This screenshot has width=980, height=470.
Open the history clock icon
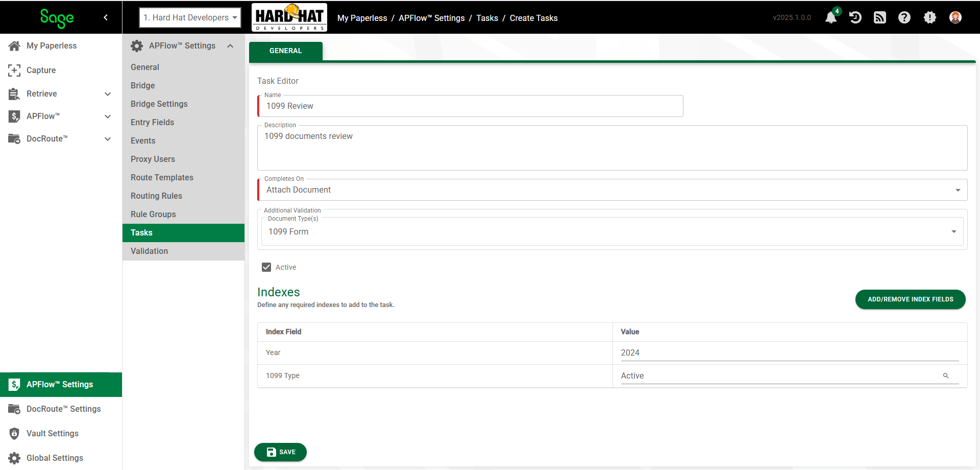855,18
